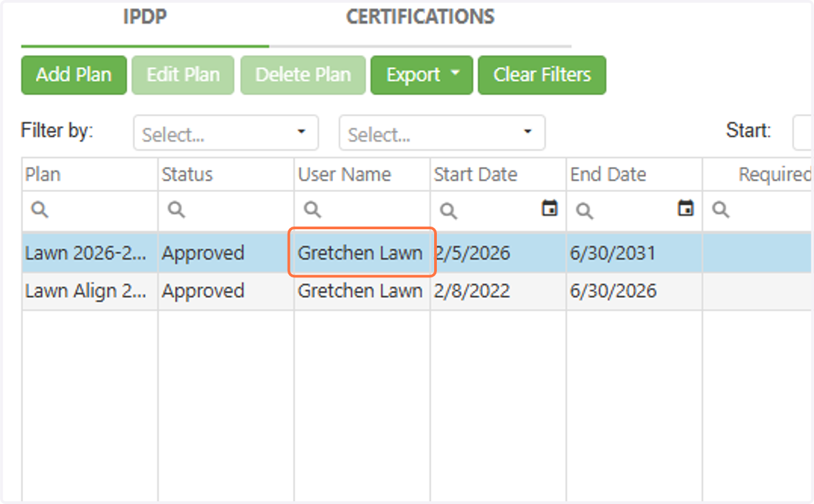Click the 6/30/2031 end date cell
The width and height of the screenshot is (814, 504).
click(634, 253)
